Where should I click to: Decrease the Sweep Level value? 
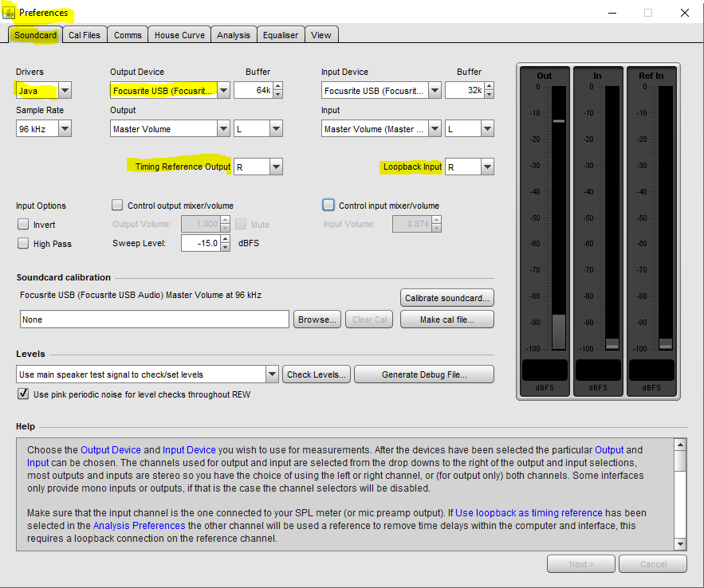coord(226,247)
